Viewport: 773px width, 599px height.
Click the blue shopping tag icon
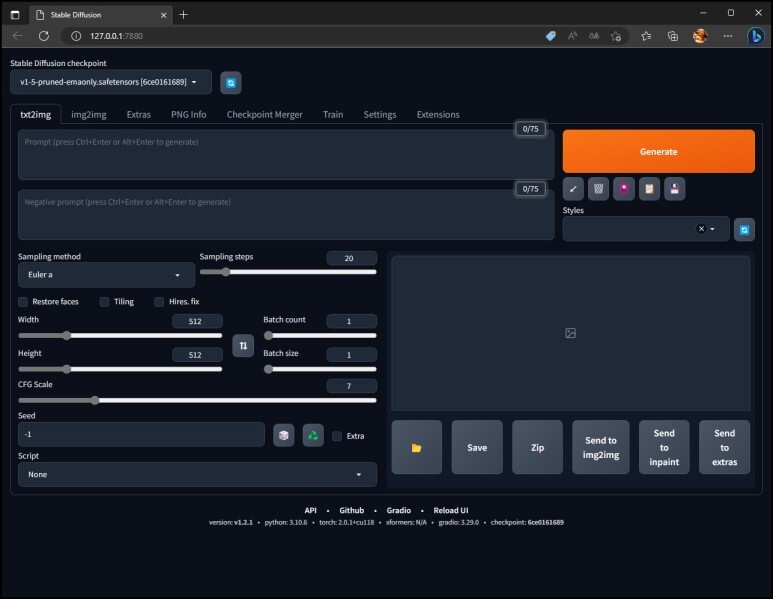pos(551,36)
